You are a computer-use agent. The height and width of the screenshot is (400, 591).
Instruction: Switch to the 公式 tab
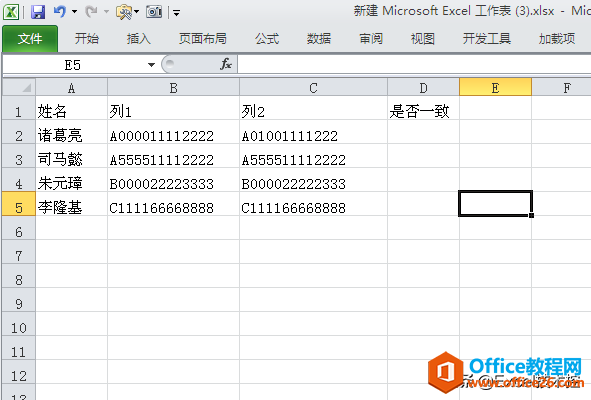267,38
